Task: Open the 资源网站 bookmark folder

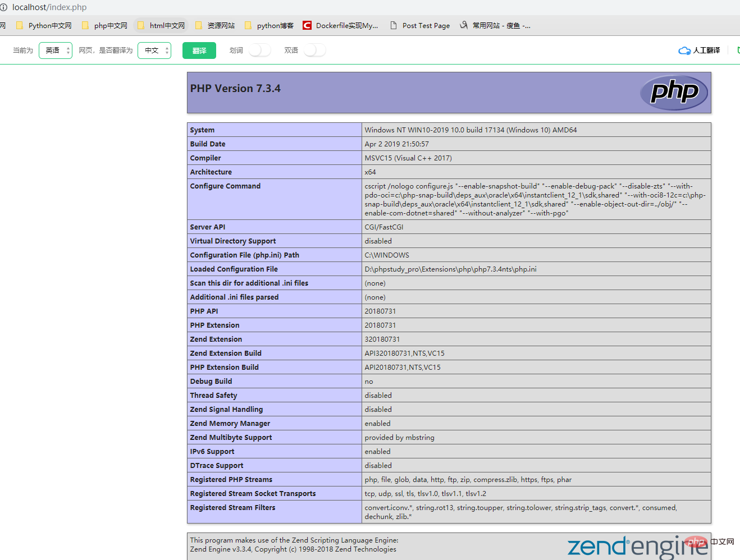Action: point(214,25)
